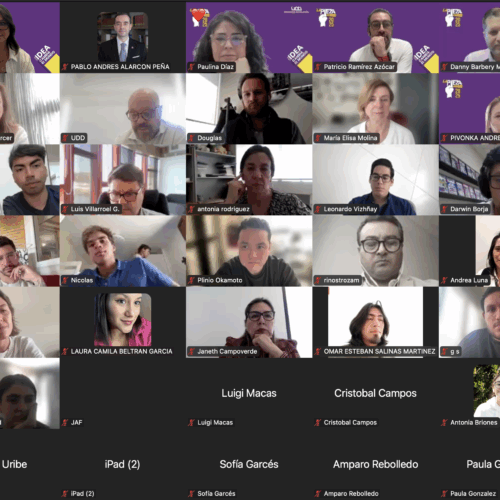Click muted mic icon beside María Elisa Molina
500x500 pixels.
(x=318, y=138)
